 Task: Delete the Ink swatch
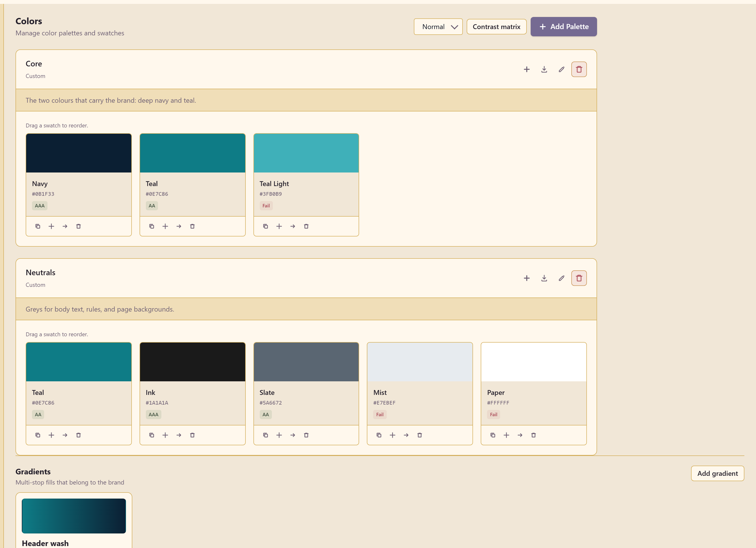coord(192,435)
